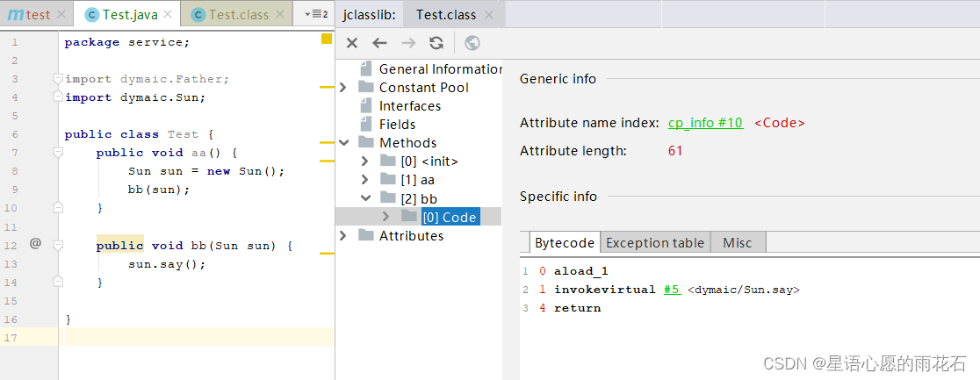Image resolution: width=980 pixels, height=380 pixels.
Task: Click the jclasslib close (X) toolbar icon
Action: tap(352, 43)
